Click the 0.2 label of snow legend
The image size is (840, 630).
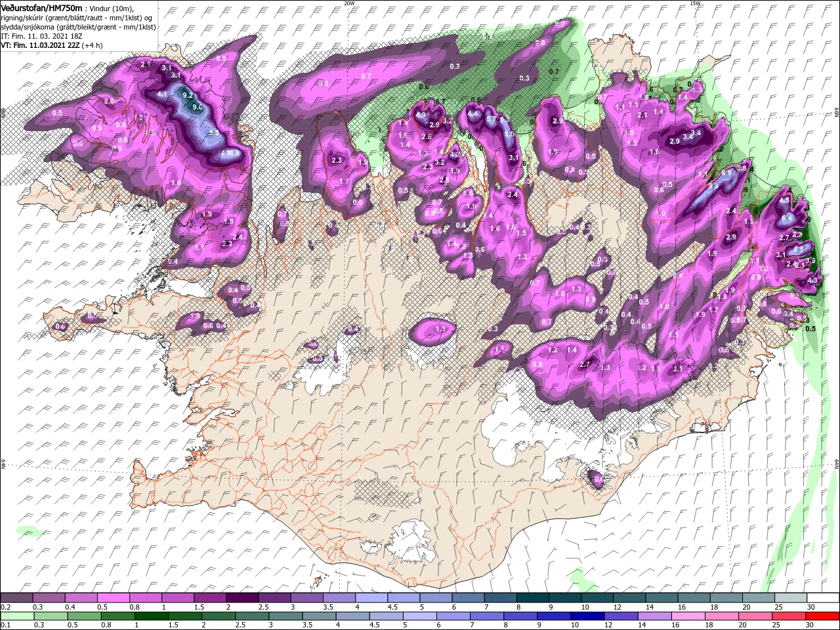[5, 607]
